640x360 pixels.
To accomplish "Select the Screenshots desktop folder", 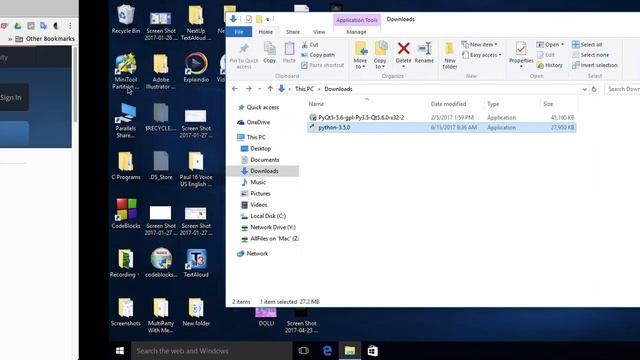I will point(126,312).
